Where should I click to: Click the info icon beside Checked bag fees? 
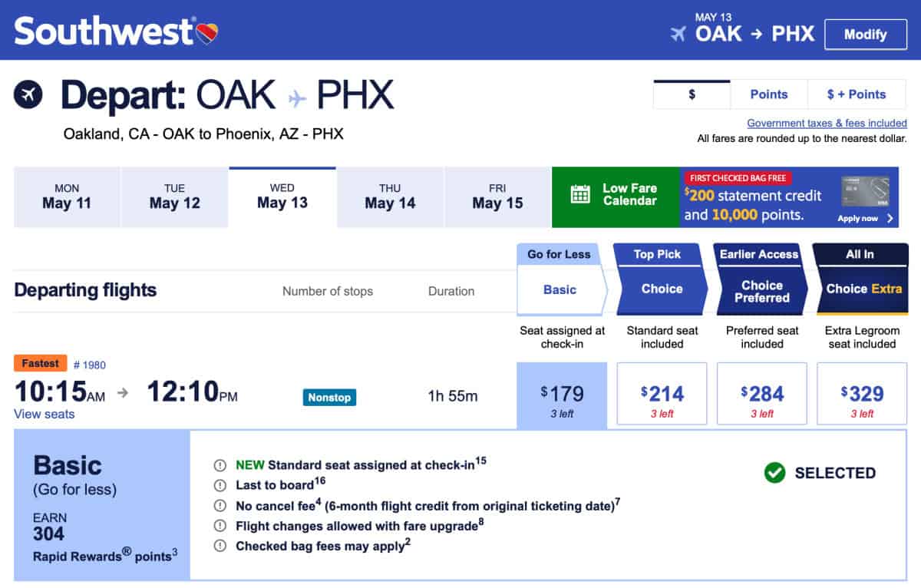pos(220,547)
